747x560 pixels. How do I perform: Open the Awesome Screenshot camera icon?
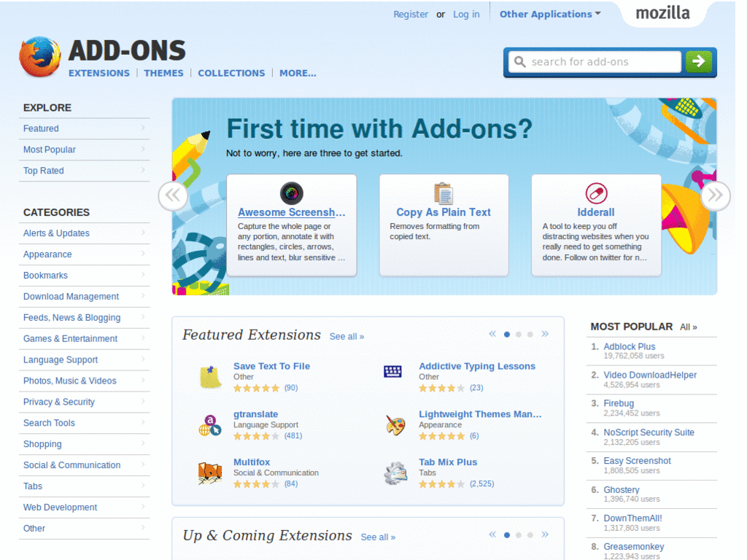(291, 195)
